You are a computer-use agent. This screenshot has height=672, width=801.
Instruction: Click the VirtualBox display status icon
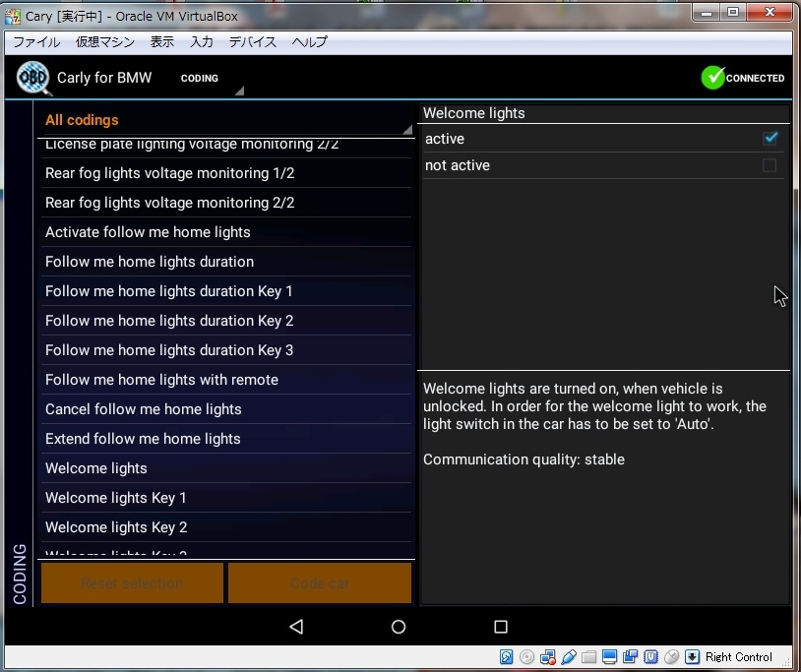click(x=609, y=656)
